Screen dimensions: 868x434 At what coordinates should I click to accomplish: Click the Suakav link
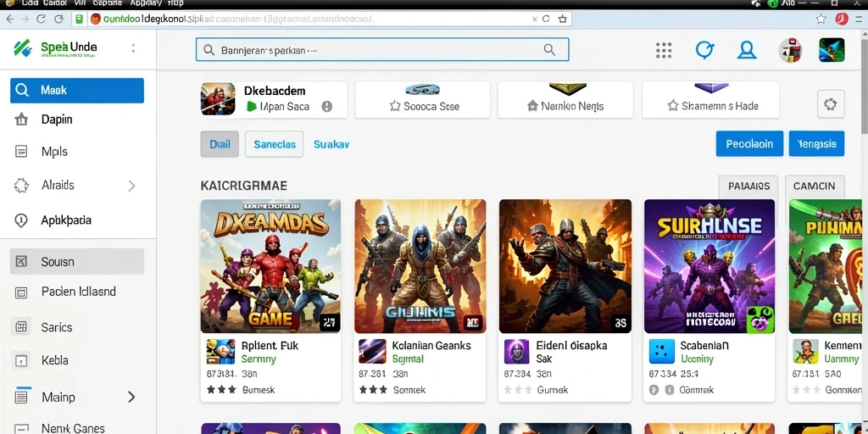(331, 144)
